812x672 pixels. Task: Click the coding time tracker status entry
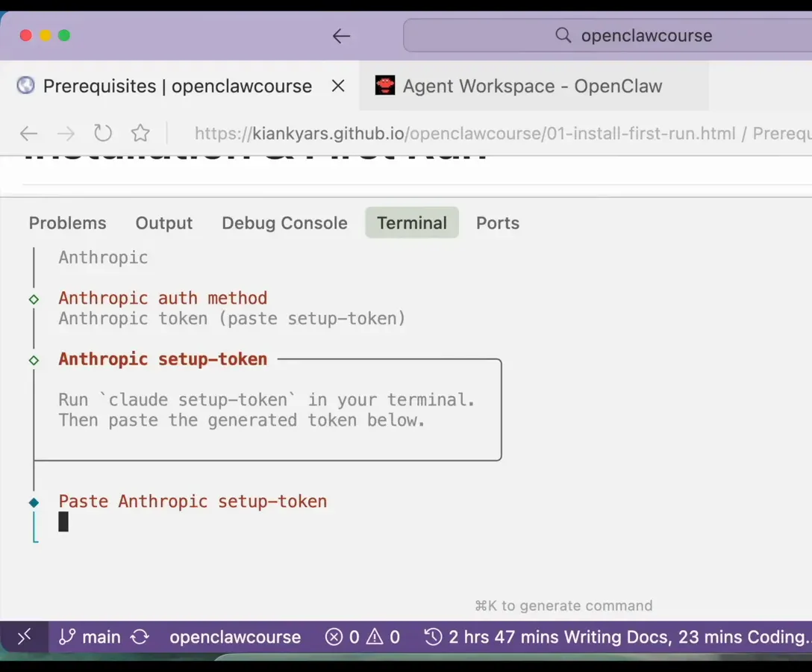pyautogui.click(x=617, y=637)
